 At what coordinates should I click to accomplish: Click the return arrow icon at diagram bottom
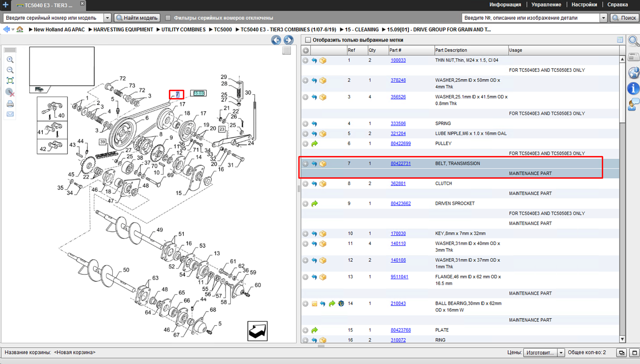(257, 331)
